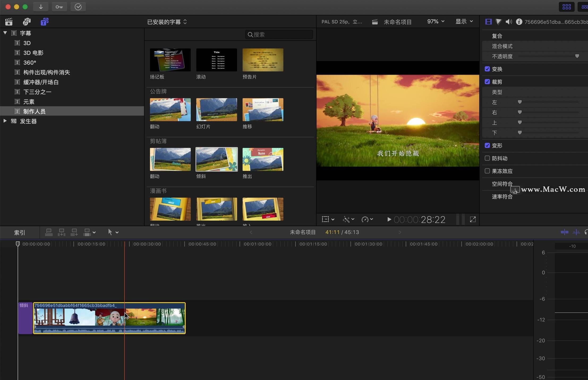Show the Audio Inspector speaker icon

(x=509, y=22)
